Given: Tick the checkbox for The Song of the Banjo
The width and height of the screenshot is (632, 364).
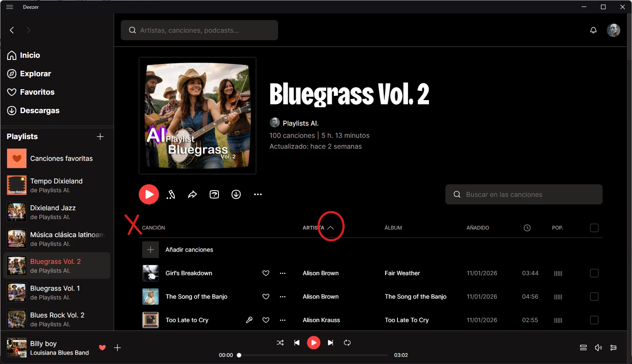Looking at the screenshot, I should coord(594,297).
